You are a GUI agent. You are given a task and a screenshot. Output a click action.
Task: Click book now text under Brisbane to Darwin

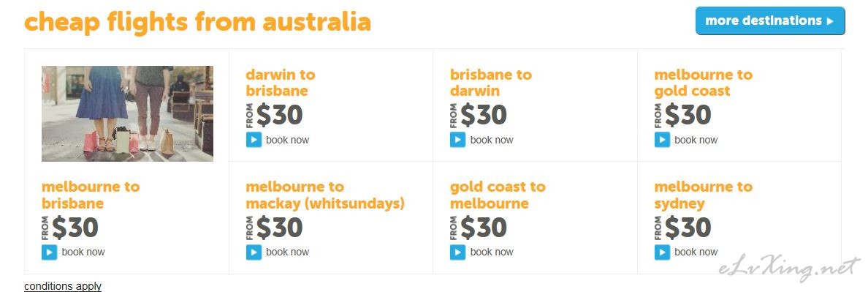point(492,140)
